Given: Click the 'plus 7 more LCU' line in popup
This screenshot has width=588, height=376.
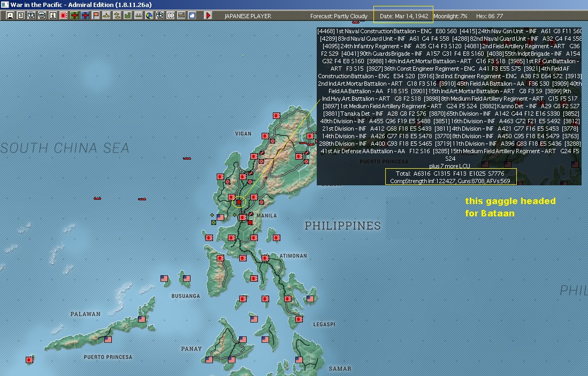Looking at the screenshot, I should coord(449,166).
